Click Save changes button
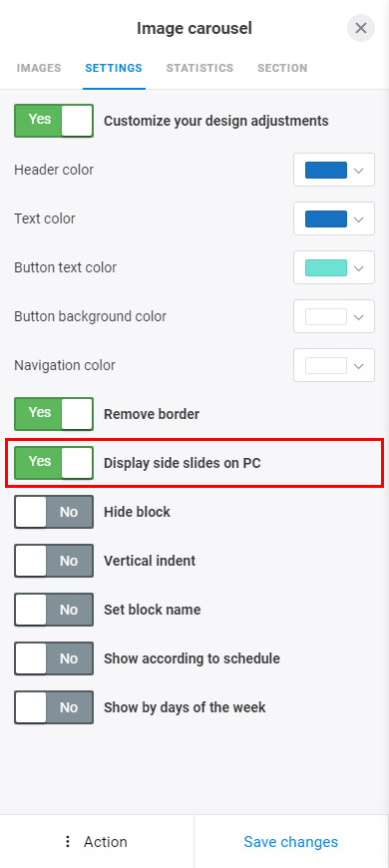Screen dimensions: 389x868 tap(291, 841)
